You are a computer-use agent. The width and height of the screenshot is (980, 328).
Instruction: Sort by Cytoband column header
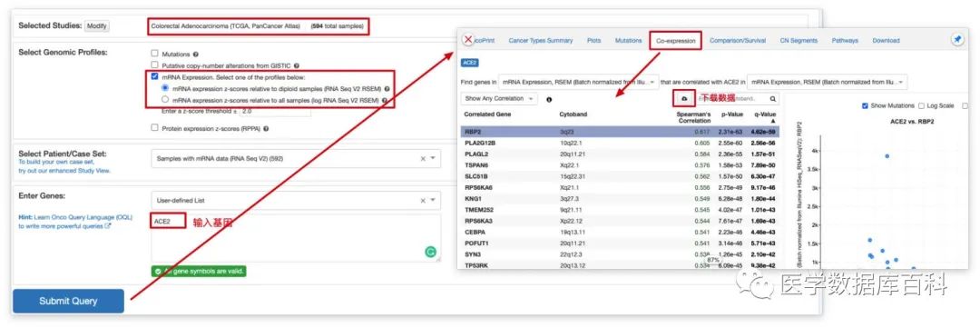(573, 114)
